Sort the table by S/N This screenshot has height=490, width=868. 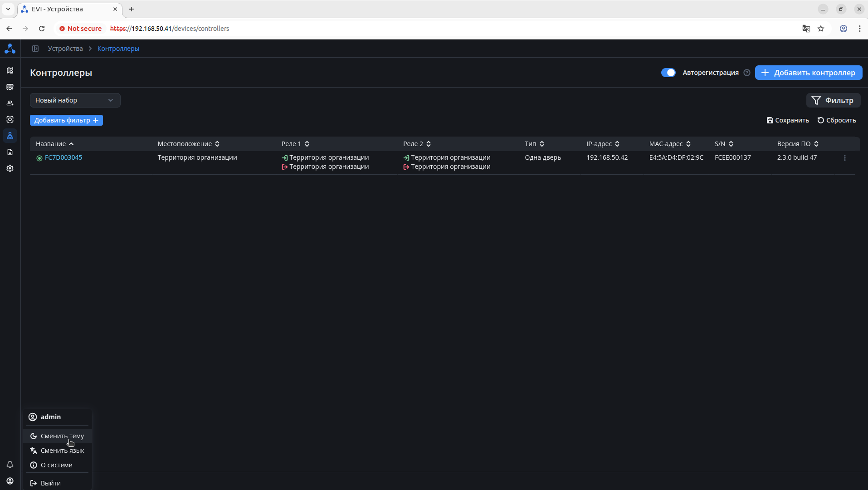pyautogui.click(x=724, y=144)
